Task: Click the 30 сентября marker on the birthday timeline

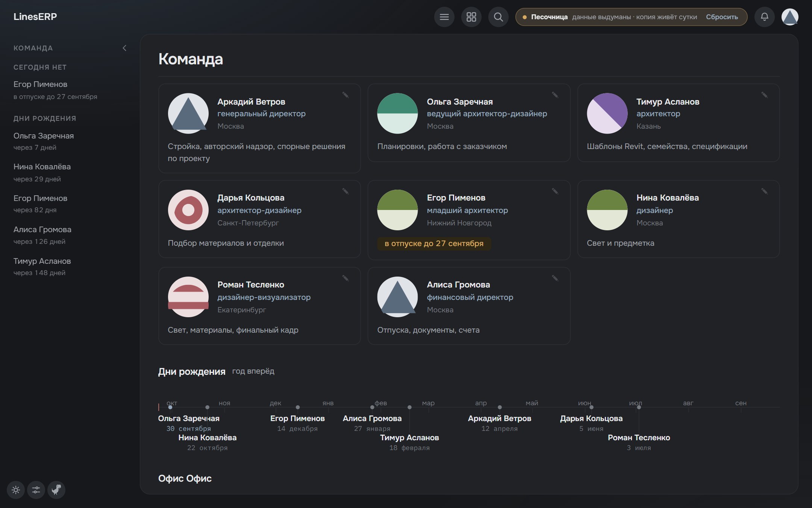Action: (170, 407)
